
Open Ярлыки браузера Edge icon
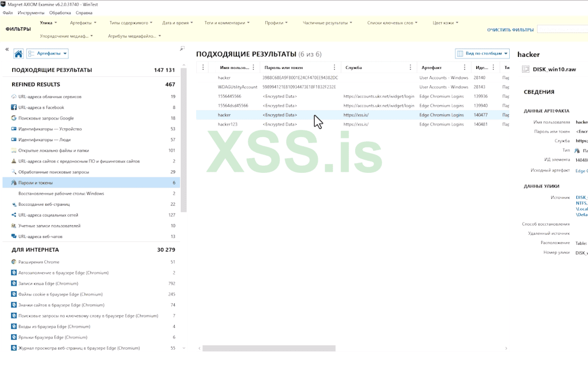(14, 337)
